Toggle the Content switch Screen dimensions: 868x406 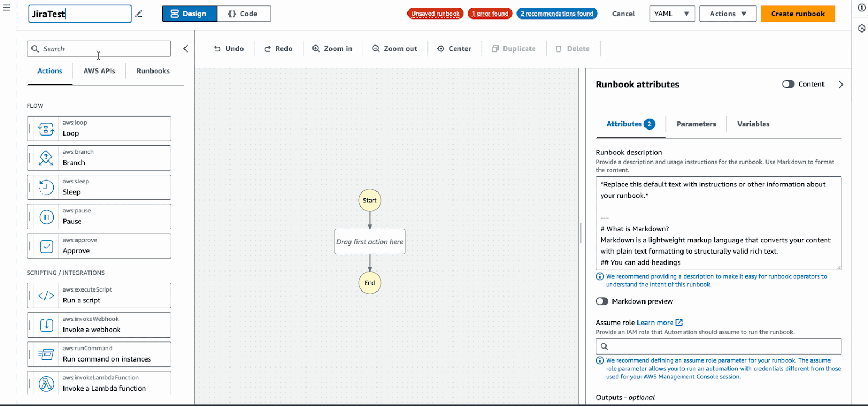click(788, 84)
